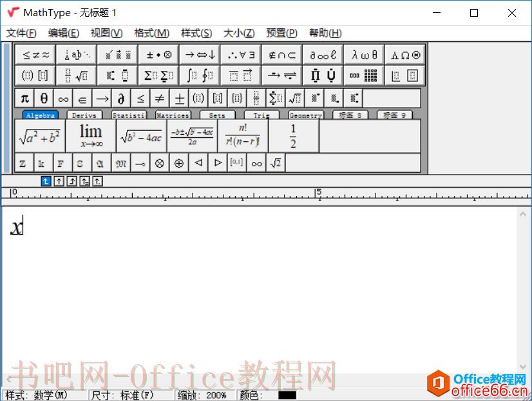Viewport: 532px width, 401px height.
Task: Open the 预置(P) menu
Action: pos(281,33)
